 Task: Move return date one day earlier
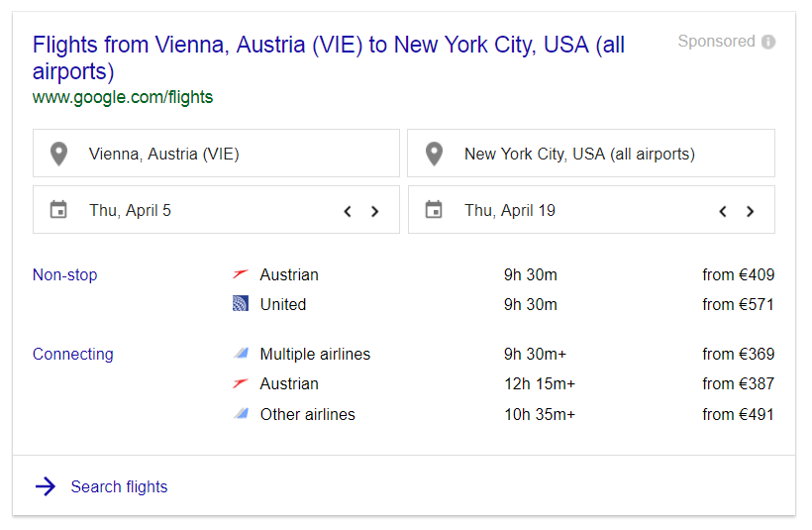coord(723,211)
